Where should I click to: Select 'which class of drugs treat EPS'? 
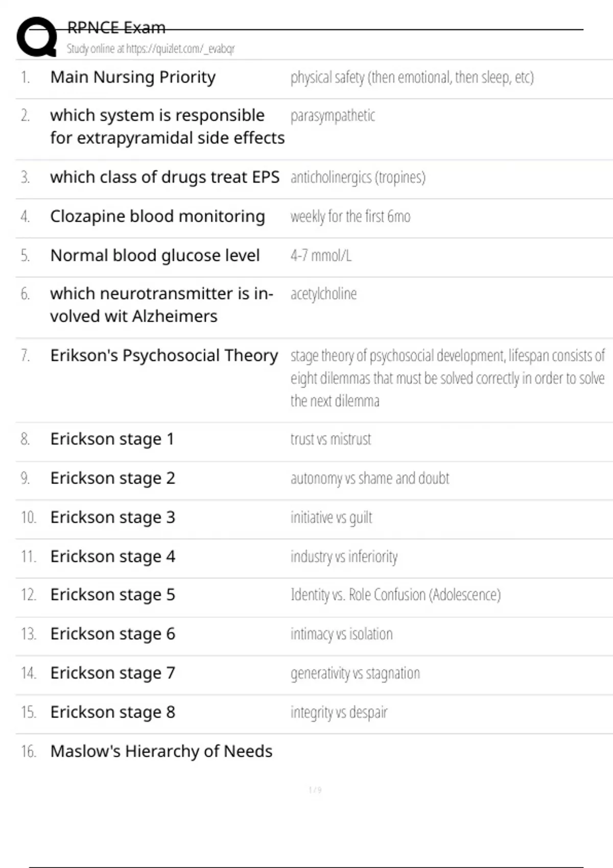click(x=164, y=177)
